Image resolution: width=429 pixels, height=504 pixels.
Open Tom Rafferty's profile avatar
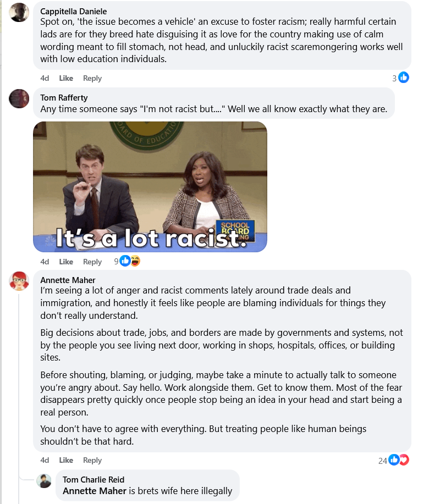(19, 98)
